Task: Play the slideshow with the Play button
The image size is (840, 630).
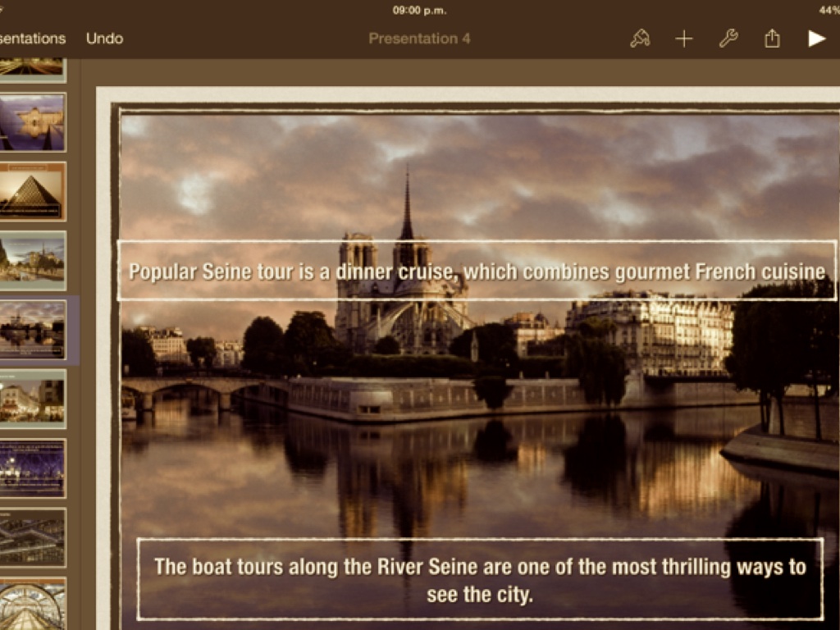Action: click(x=815, y=39)
